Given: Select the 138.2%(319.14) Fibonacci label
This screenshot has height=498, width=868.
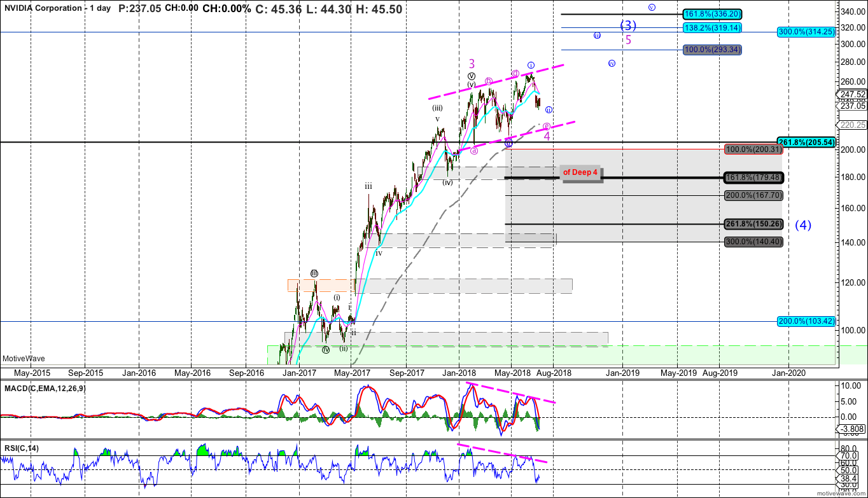Looking at the screenshot, I should 713,28.
